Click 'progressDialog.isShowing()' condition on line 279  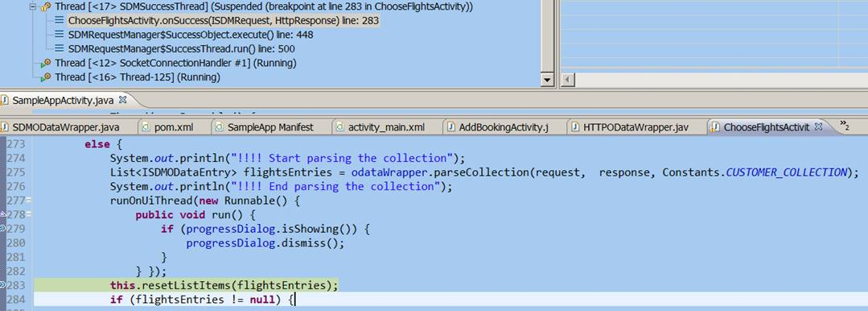(272, 229)
